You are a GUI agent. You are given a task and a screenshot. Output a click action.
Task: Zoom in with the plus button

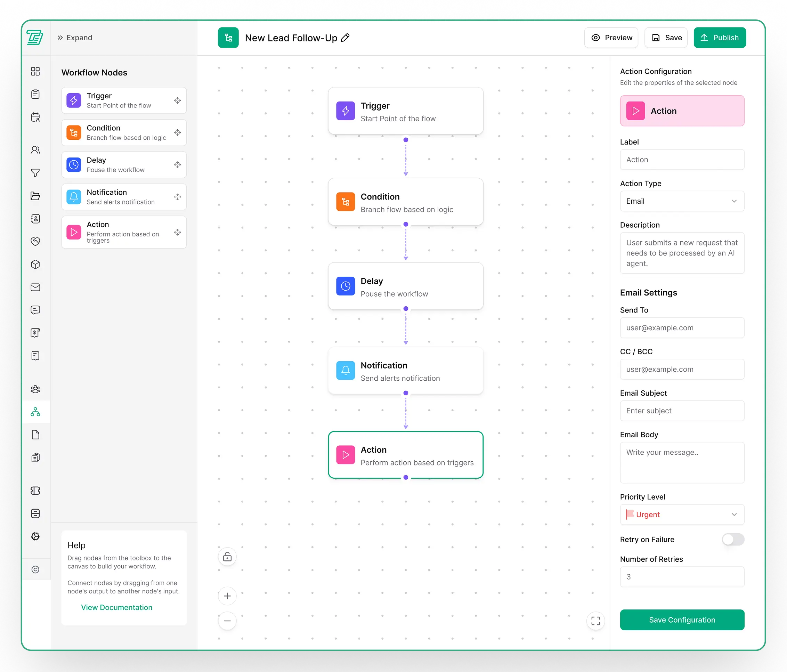pyautogui.click(x=227, y=596)
